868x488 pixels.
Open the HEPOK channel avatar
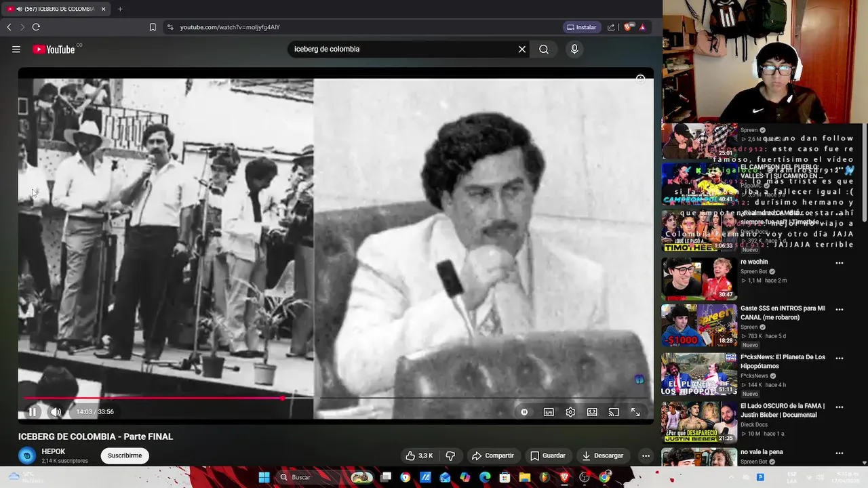coord(27,455)
